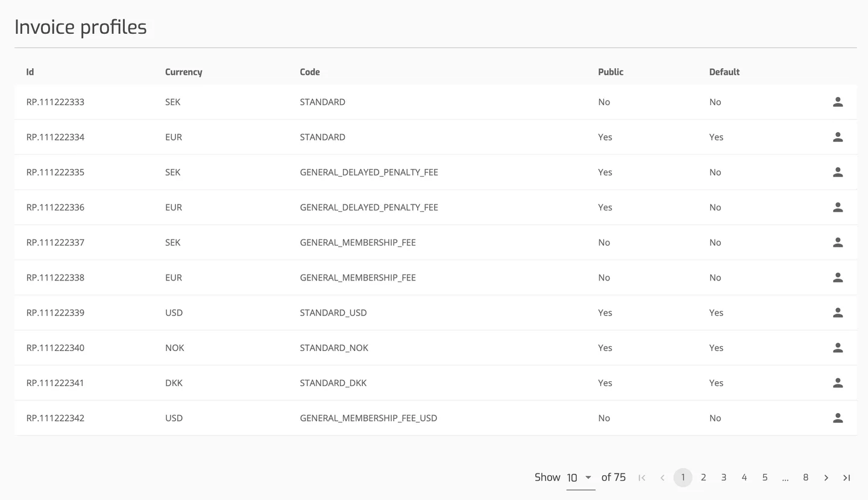Open person icon on RP.111222338 row
Image resolution: width=868 pixels, height=500 pixels.
click(837, 277)
